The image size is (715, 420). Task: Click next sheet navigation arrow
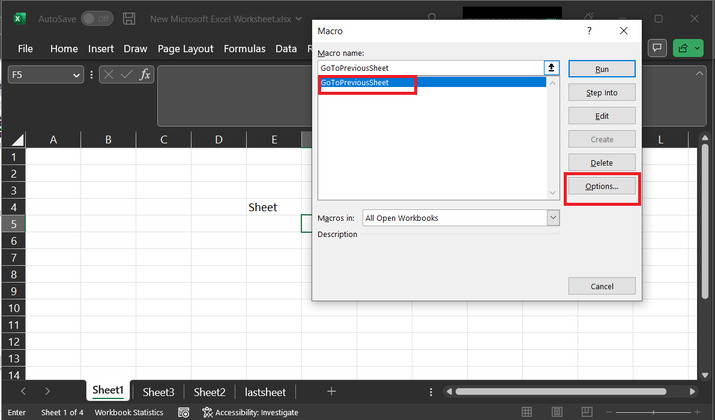47,391
